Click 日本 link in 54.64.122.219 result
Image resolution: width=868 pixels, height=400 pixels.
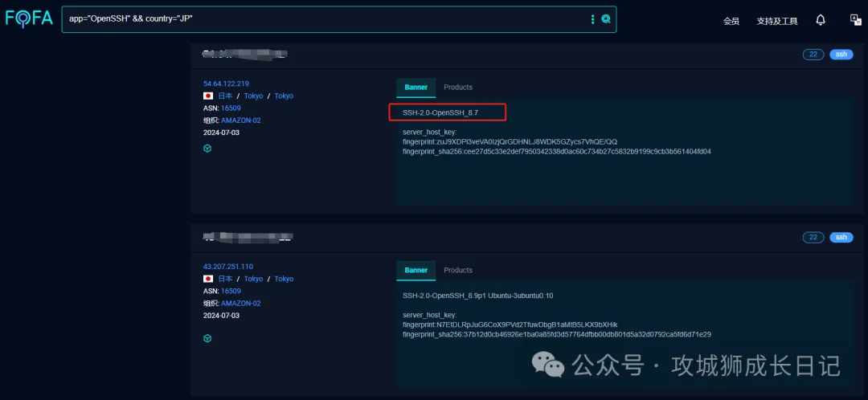pos(225,96)
